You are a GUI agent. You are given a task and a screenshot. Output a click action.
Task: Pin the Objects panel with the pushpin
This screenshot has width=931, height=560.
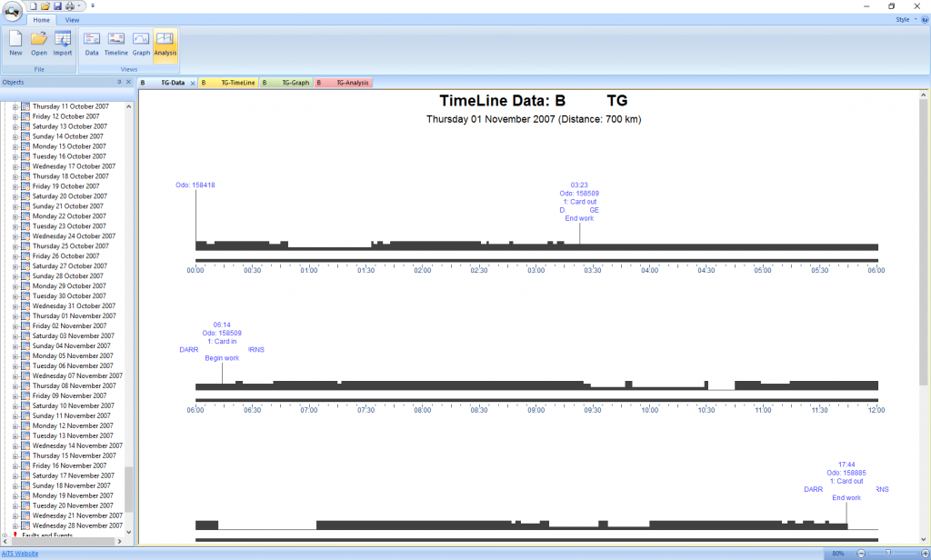pyautogui.click(x=119, y=82)
